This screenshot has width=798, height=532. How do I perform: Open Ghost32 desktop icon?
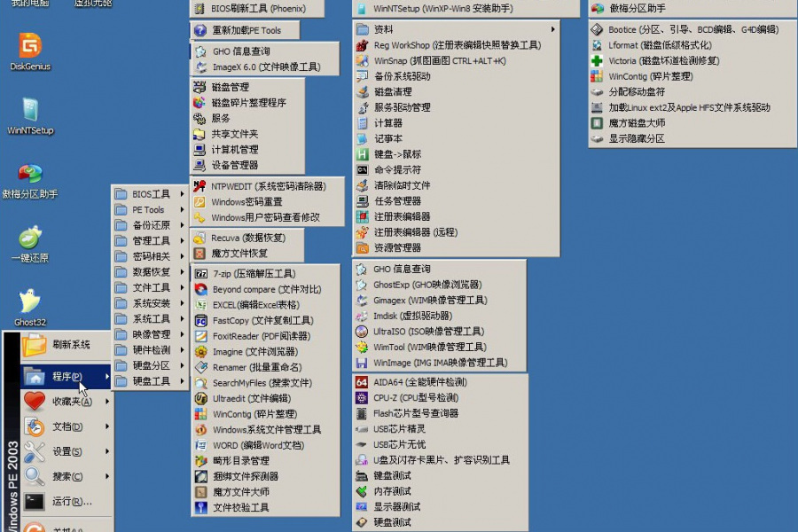click(30, 308)
